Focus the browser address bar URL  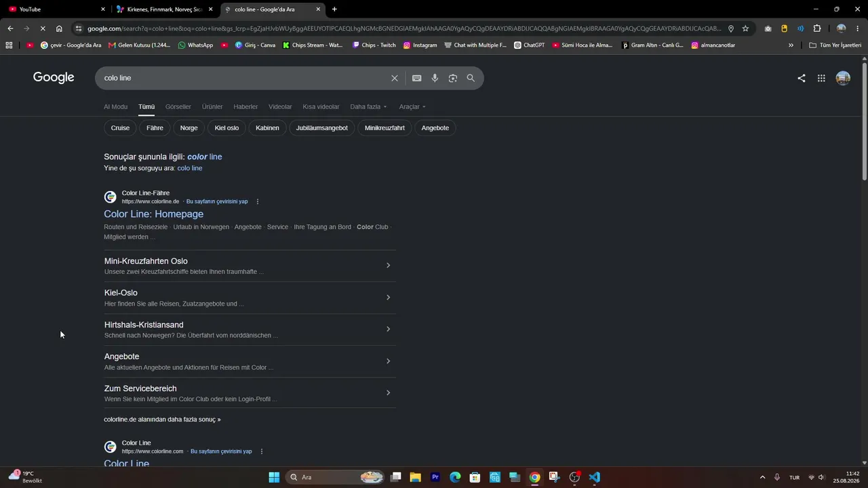point(404,28)
